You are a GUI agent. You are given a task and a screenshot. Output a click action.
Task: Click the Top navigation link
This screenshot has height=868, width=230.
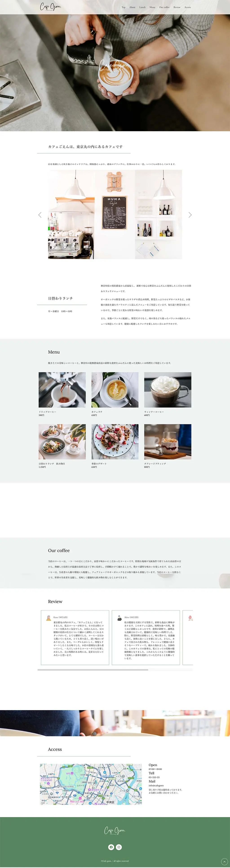(x=124, y=7)
